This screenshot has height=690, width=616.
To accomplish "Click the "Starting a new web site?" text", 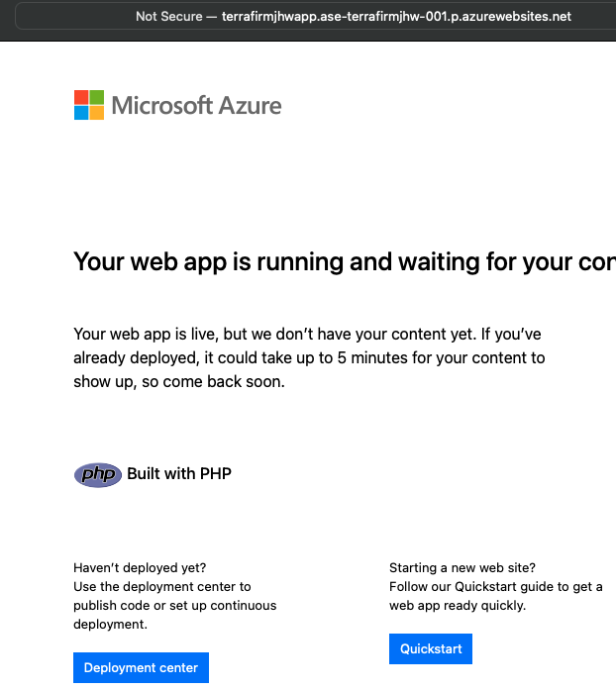I will (x=462, y=568).
